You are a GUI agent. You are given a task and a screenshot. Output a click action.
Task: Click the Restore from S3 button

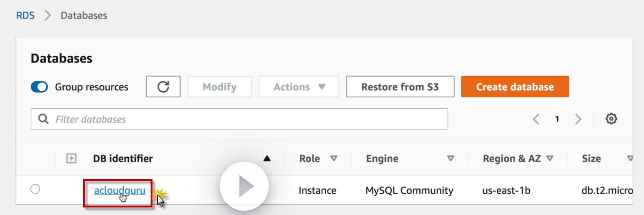coord(400,87)
